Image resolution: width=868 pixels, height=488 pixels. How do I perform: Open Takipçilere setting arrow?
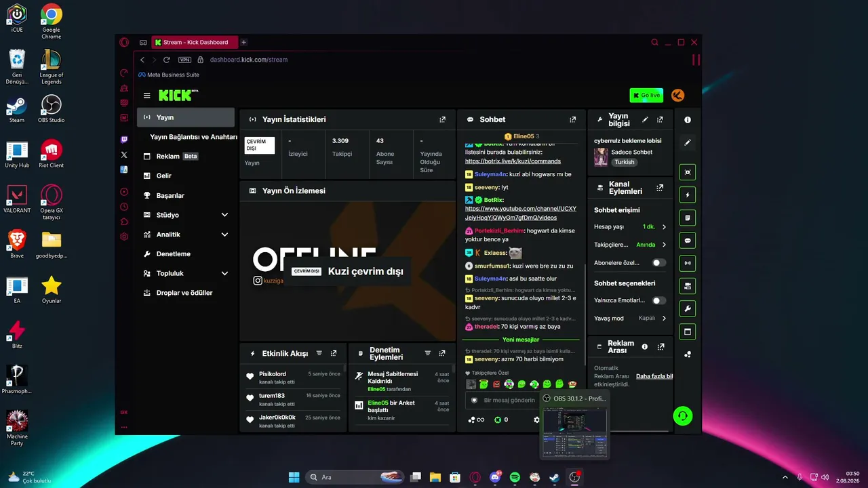664,245
